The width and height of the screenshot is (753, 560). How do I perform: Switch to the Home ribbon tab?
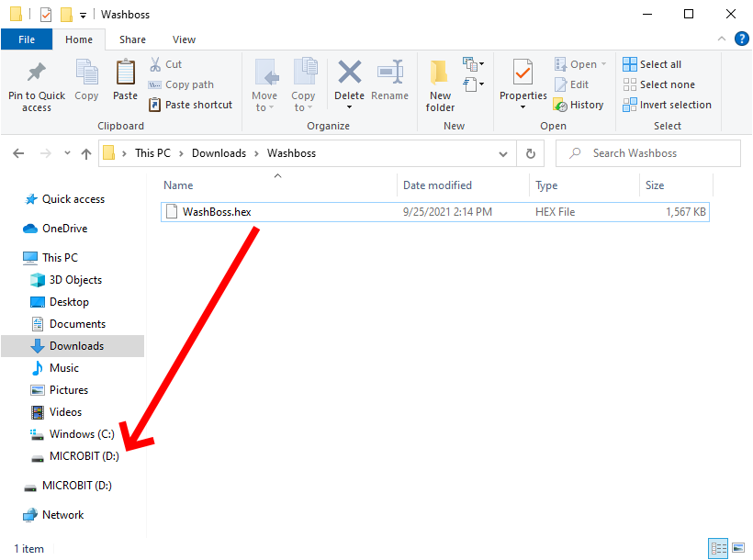click(79, 39)
